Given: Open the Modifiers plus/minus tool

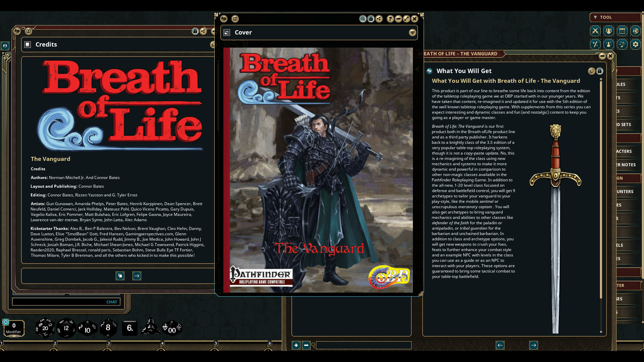Looking at the screenshot, I should pos(595,44).
